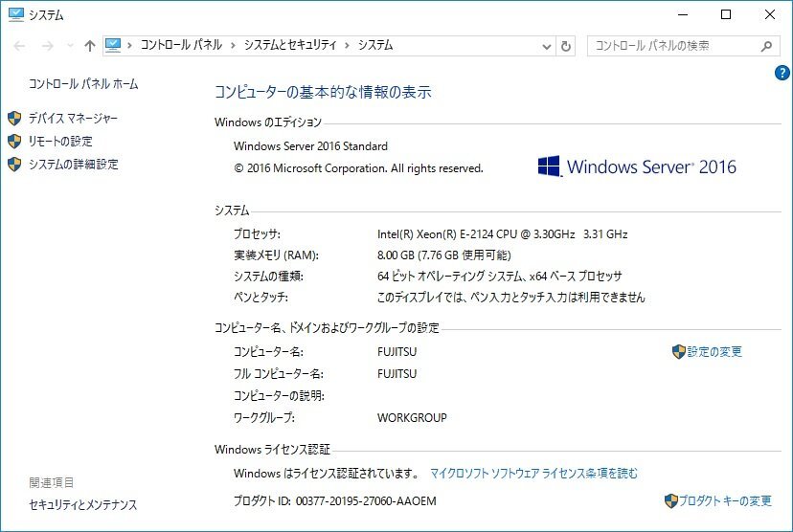Click the Back arrow in navigation bar

point(20,46)
